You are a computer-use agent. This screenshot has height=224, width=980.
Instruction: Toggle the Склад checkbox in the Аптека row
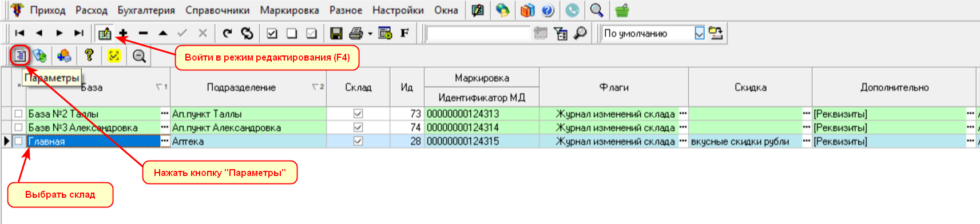[x=358, y=141]
